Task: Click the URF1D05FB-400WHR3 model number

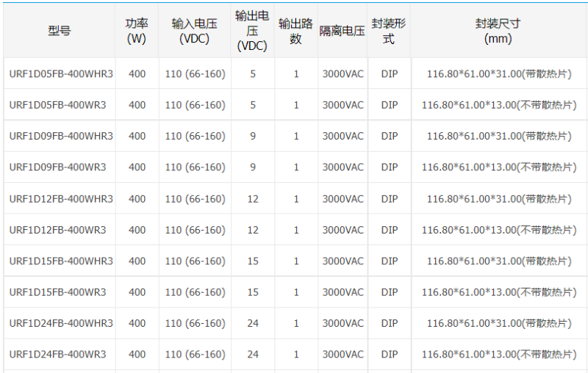Action: [x=61, y=74]
